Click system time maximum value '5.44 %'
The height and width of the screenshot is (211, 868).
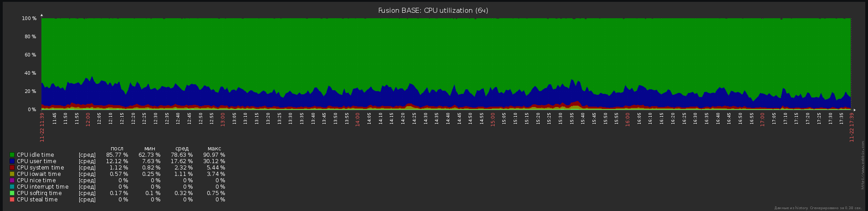(216, 168)
